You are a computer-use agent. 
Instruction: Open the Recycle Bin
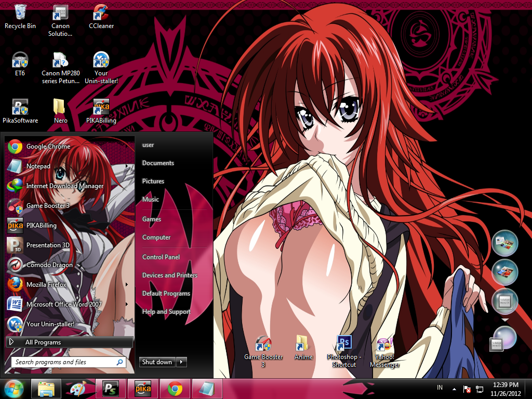pyautogui.click(x=20, y=13)
